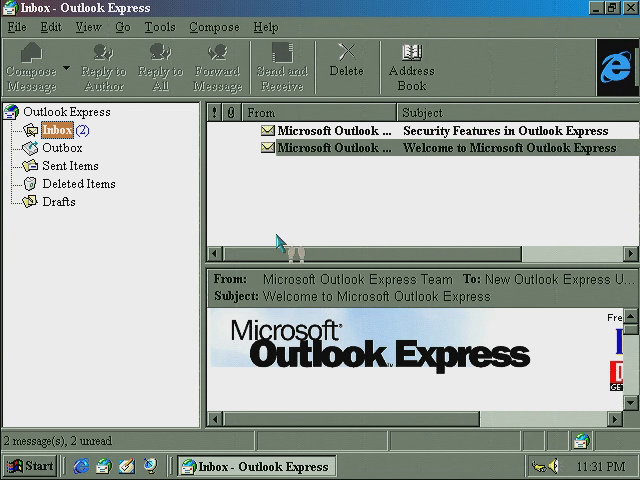This screenshot has height=480, width=640.
Task: Click the status bar connection icon
Action: point(581,441)
